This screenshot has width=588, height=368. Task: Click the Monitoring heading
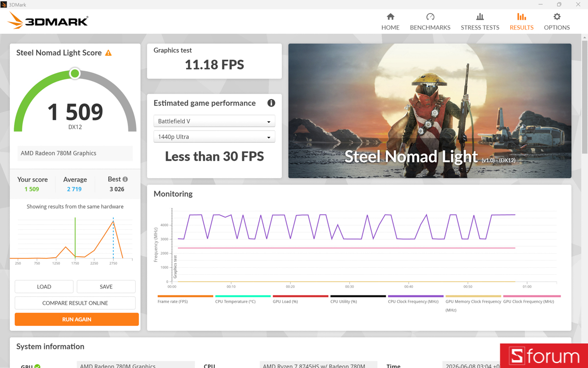tap(173, 194)
